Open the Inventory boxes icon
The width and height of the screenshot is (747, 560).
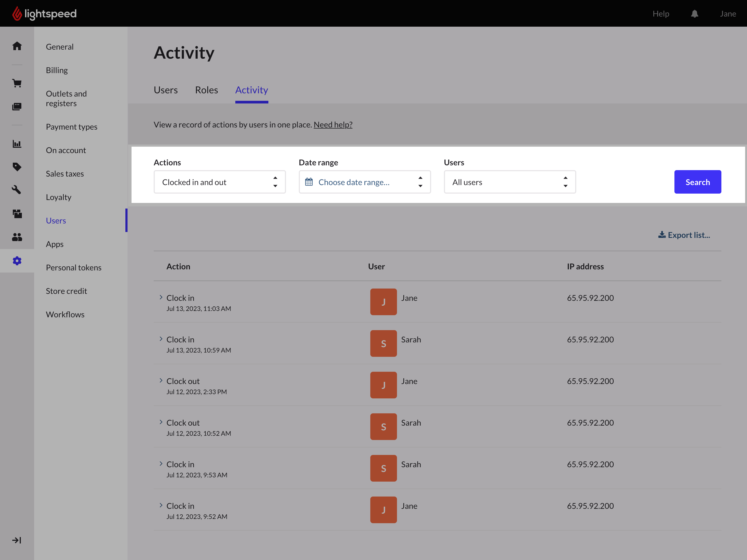pyautogui.click(x=17, y=213)
